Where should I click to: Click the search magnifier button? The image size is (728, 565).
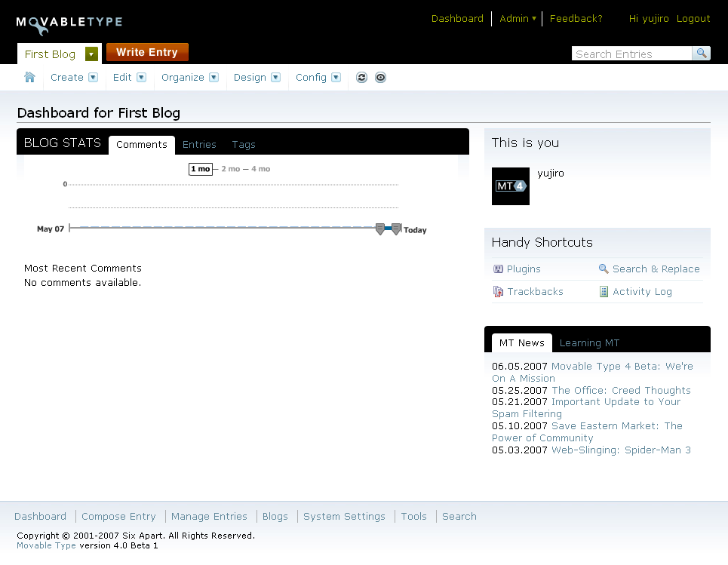[701, 54]
